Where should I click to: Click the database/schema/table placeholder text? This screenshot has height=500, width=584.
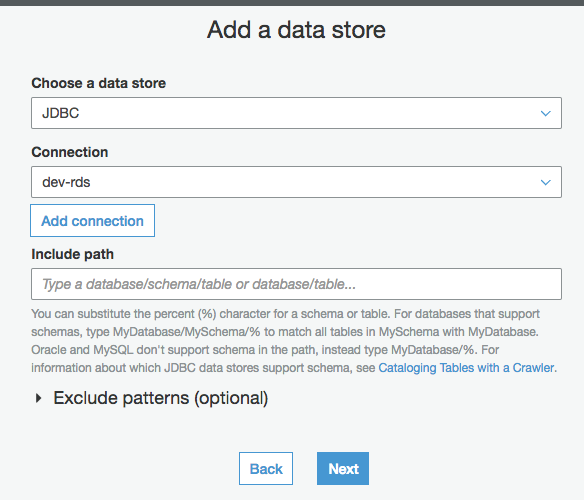point(199,284)
